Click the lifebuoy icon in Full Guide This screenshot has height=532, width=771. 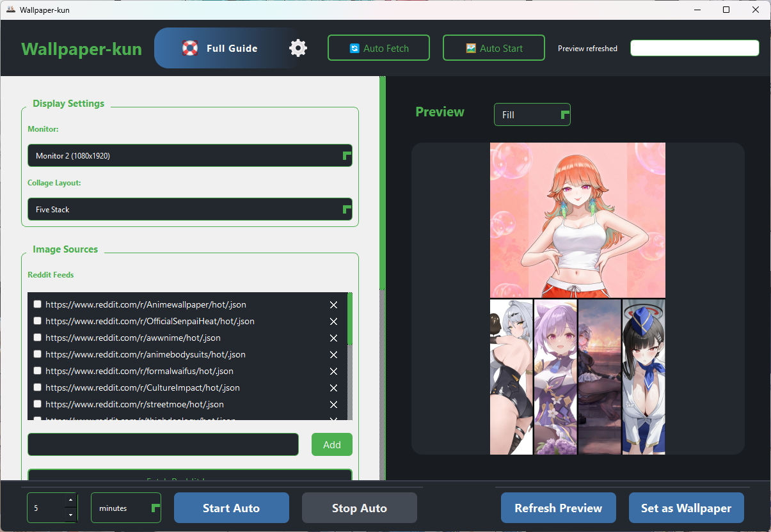tap(190, 48)
